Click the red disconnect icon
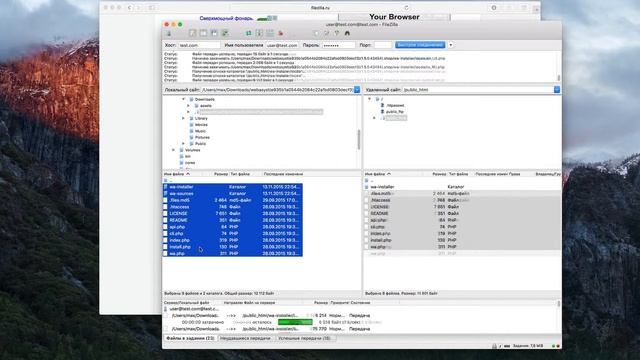This screenshot has width=640, height=360. click(280, 33)
